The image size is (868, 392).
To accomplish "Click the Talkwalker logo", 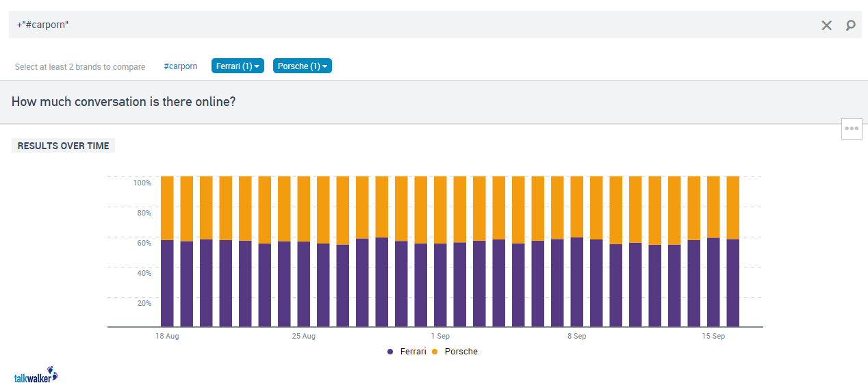I will [x=36, y=375].
